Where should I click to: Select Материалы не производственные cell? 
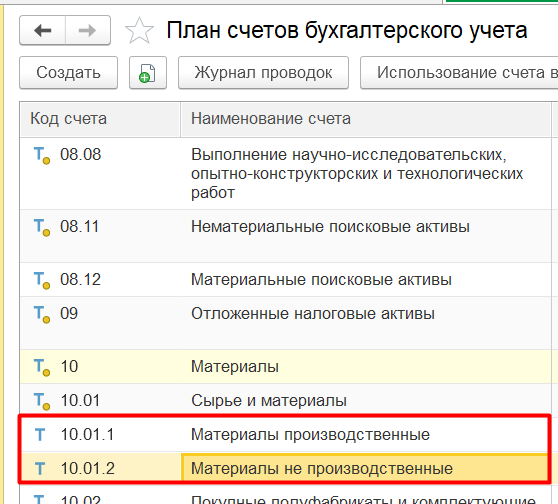coord(364,468)
